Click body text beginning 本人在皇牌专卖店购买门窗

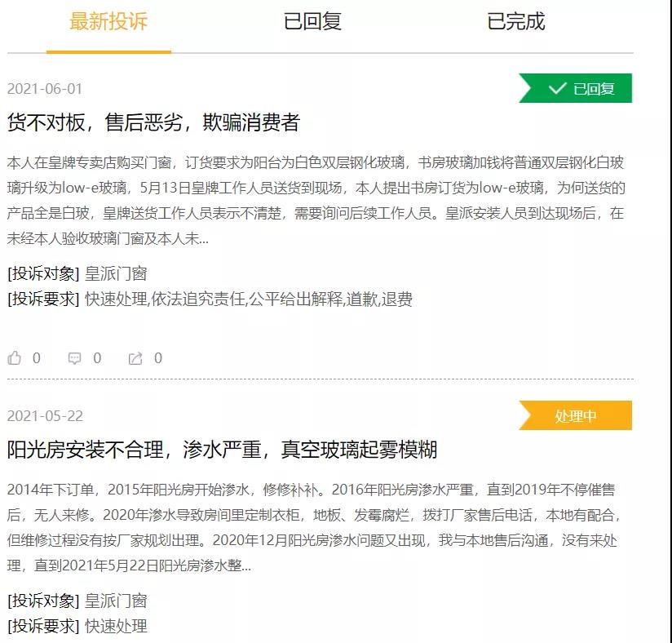[x=316, y=200]
